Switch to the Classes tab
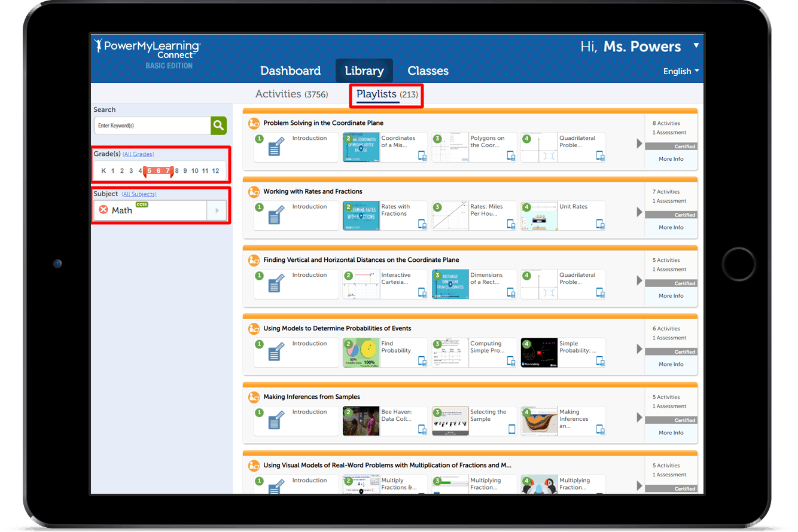The height and width of the screenshot is (532, 798). 428,71
